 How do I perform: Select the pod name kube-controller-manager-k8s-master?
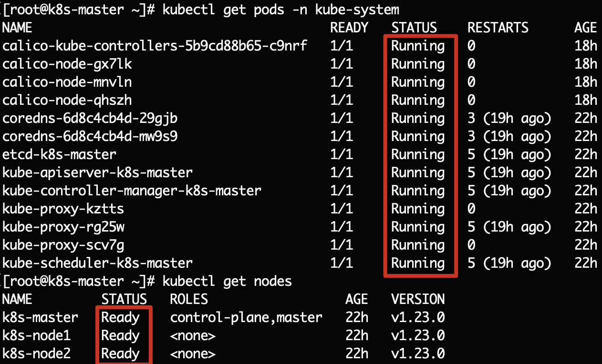click(x=132, y=191)
